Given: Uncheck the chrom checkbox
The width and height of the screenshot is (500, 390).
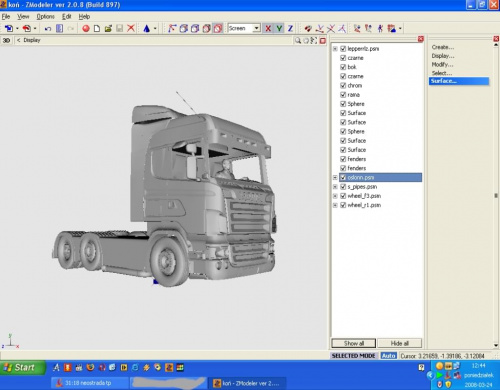Looking at the screenshot, I should click(x=343, y=85).
